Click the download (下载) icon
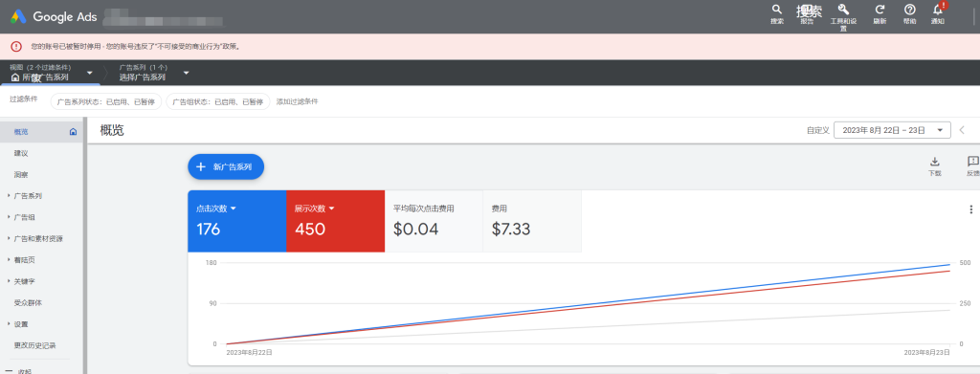 [934, 162]
